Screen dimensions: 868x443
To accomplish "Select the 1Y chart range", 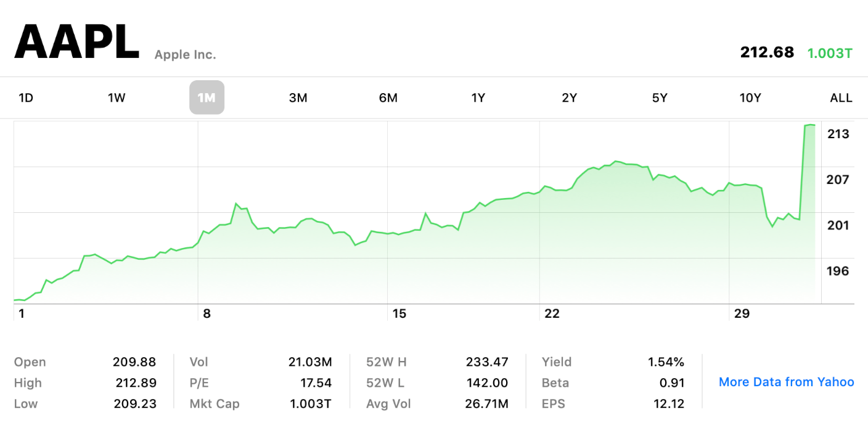I will pyautogui.click(x=478, y=97).
